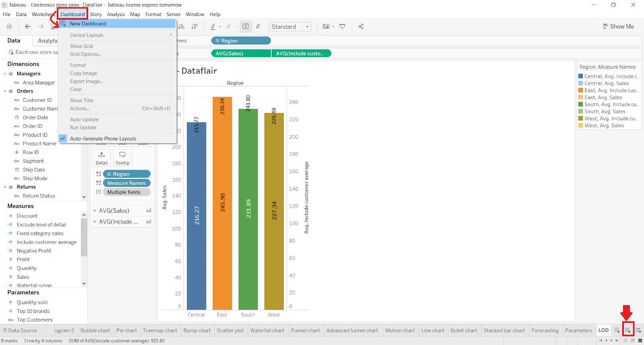The height and width of the screenshot is (345, 644).
Task: Uncheck Auto-Generate Phone Layouts
Action: point(103,138)
